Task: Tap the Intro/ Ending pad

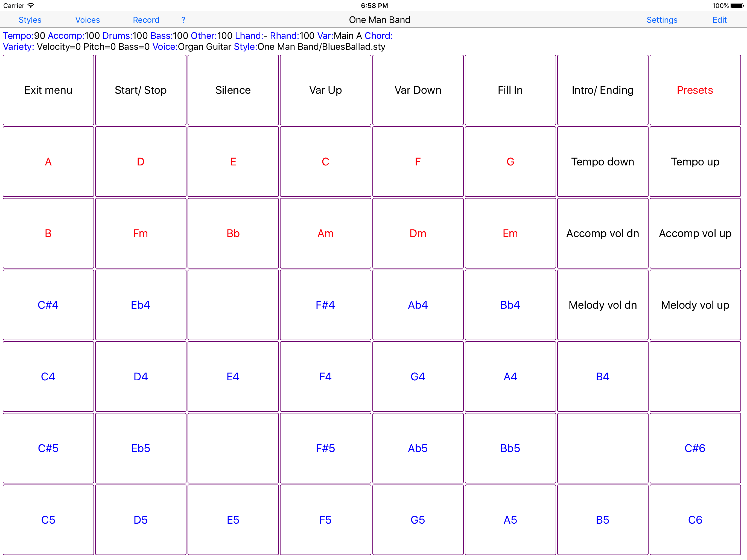Action: click(x=603, y=90)
